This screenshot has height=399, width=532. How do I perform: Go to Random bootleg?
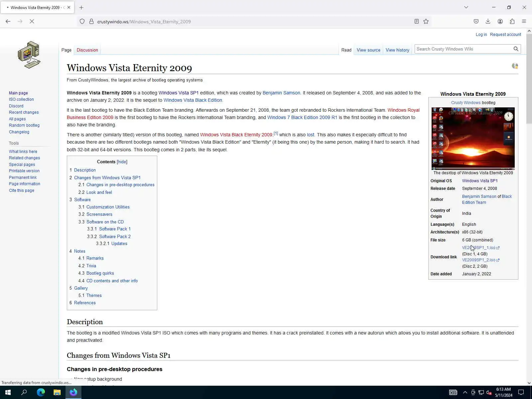[x=24, y=125]
